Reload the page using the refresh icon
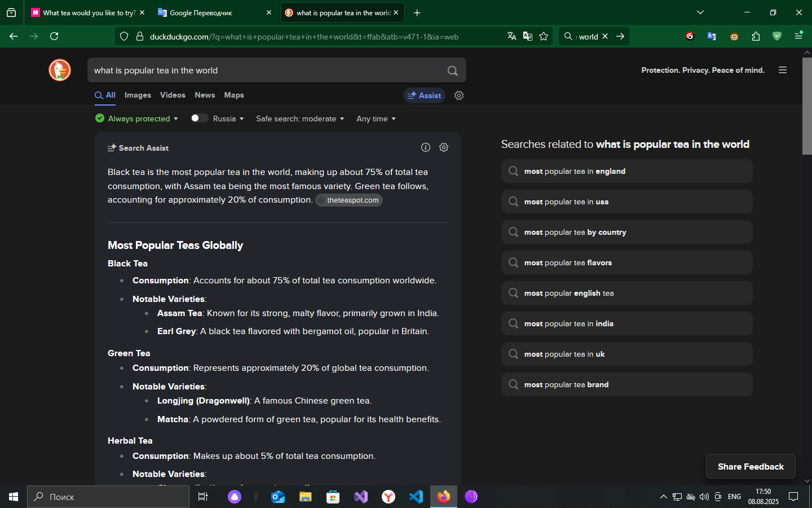This screenshot has height=508, width=812. tap(54, 36)
